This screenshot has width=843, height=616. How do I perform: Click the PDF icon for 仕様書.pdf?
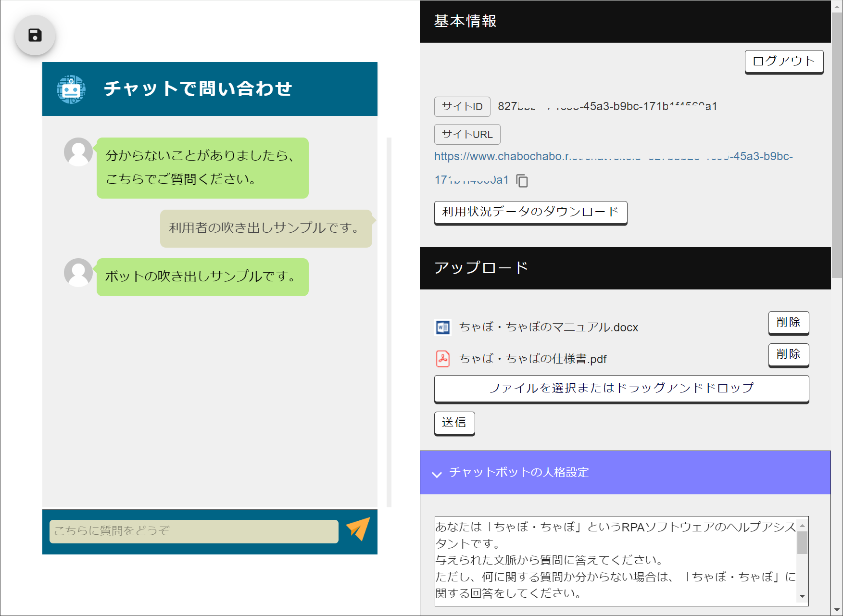click(x=442, y=359)
